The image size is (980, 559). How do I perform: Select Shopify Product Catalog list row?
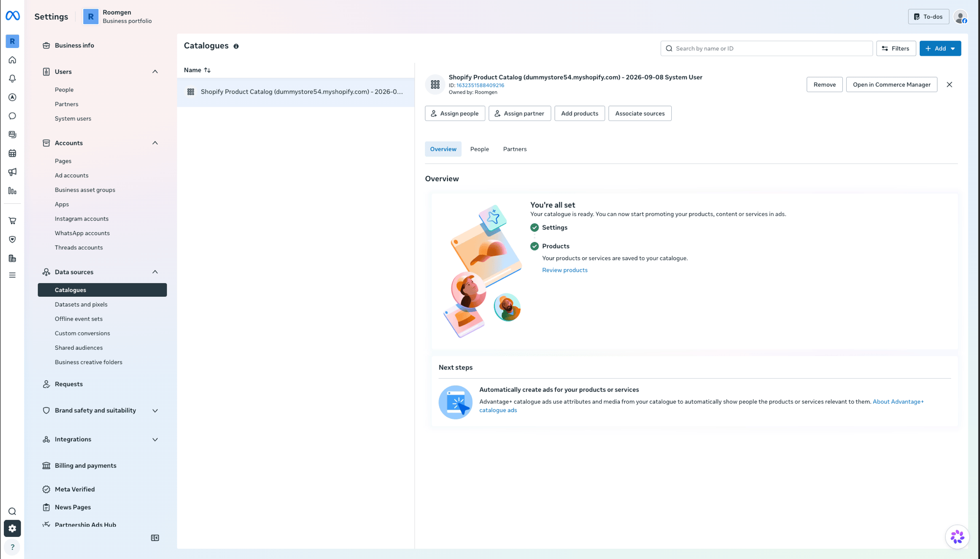[295, 92]
